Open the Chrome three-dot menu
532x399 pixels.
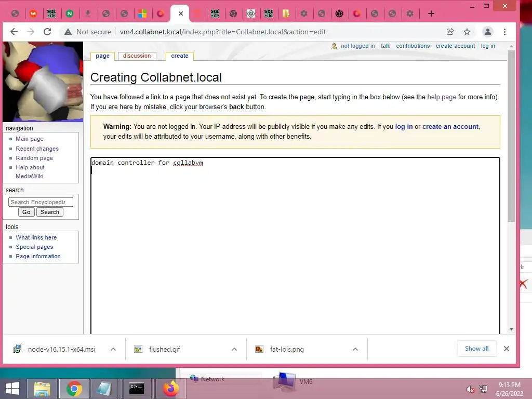(x=505, y=32)
